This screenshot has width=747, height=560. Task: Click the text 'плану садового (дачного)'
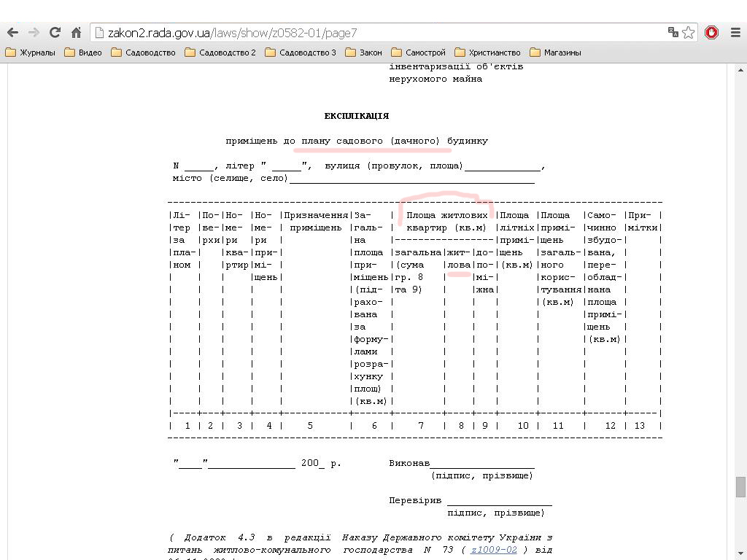371,141
